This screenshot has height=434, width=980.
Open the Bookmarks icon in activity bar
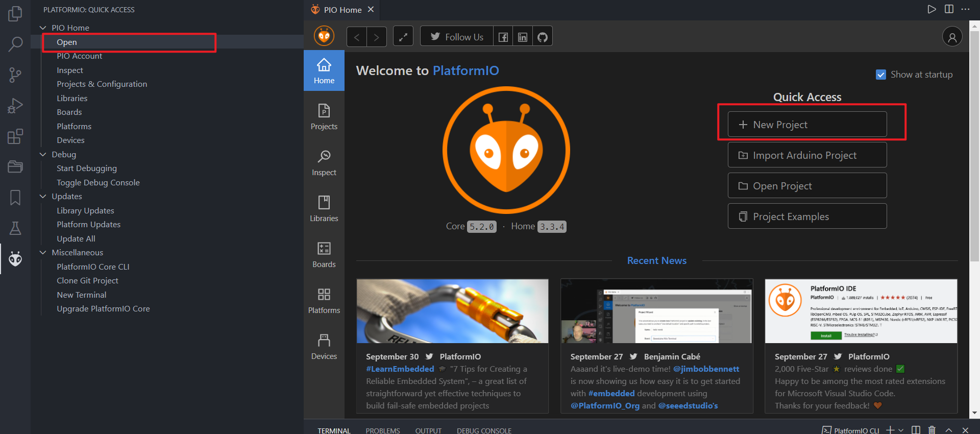15,198
